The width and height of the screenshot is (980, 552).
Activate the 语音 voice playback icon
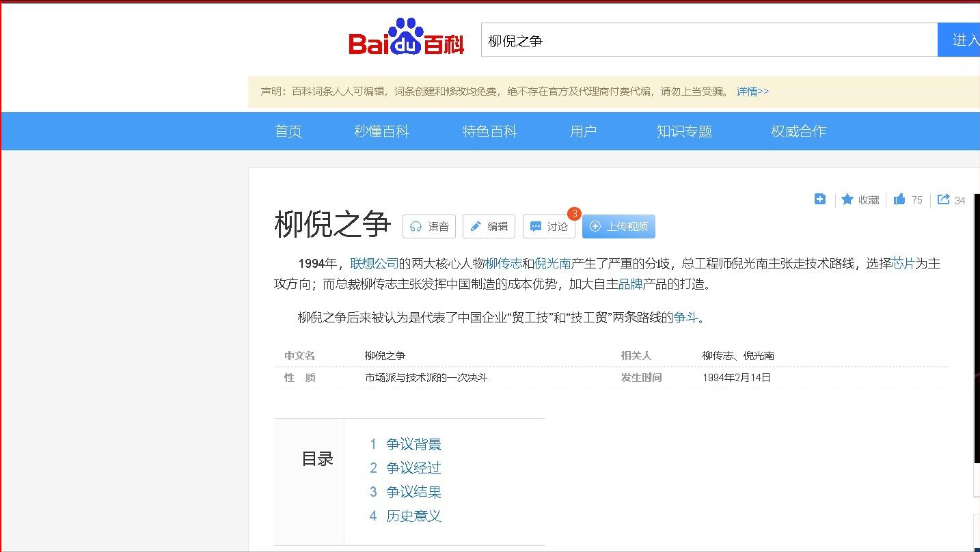(x=418, y=226)
